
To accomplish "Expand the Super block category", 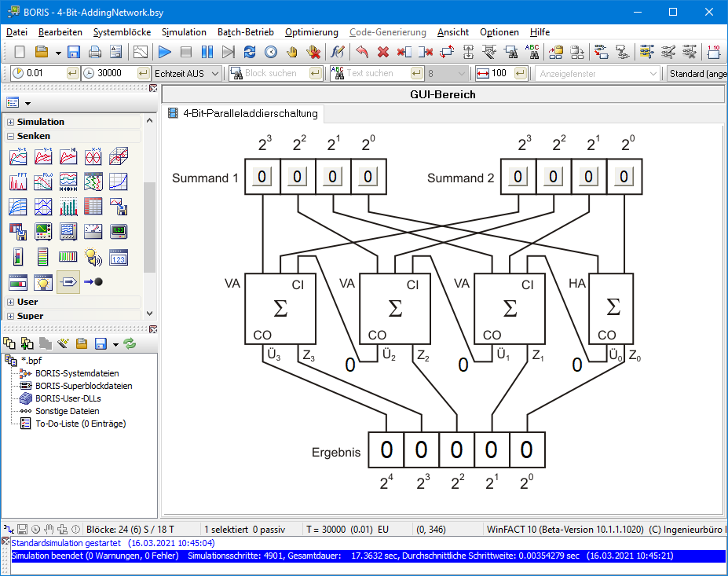I will click(11, 316).
